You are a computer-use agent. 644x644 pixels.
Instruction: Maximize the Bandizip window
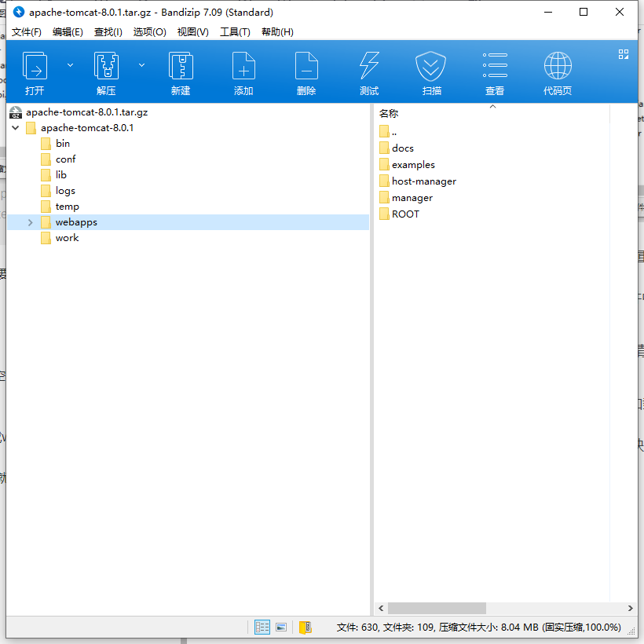584,12
